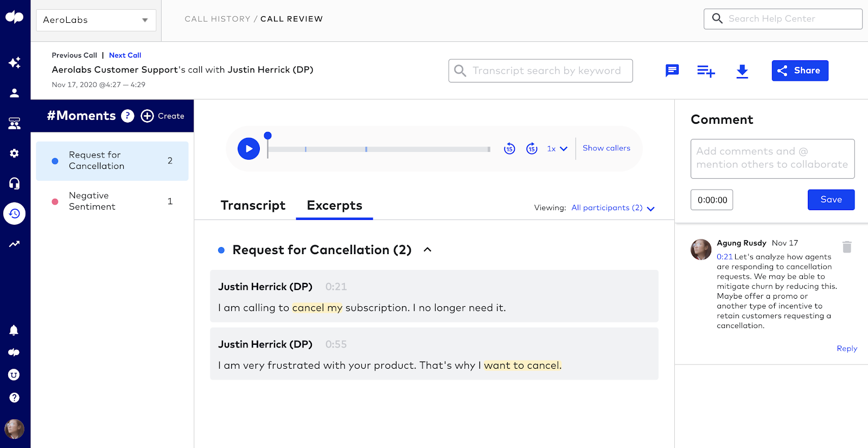This screenshot has width=868, height=448.
Task: Jump to the first moment marker on the timeline
Action: click(x=305, y=149)
